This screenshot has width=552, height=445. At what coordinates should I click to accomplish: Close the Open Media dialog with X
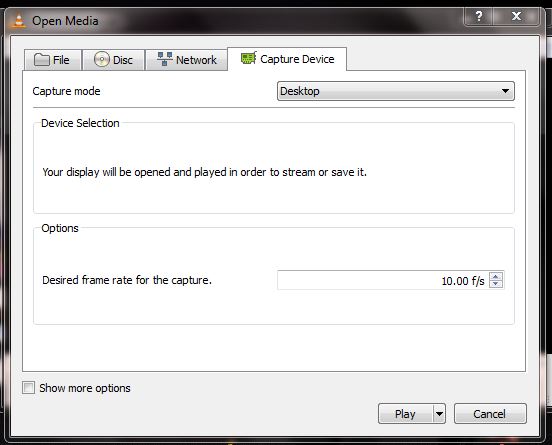pos(516,16)
